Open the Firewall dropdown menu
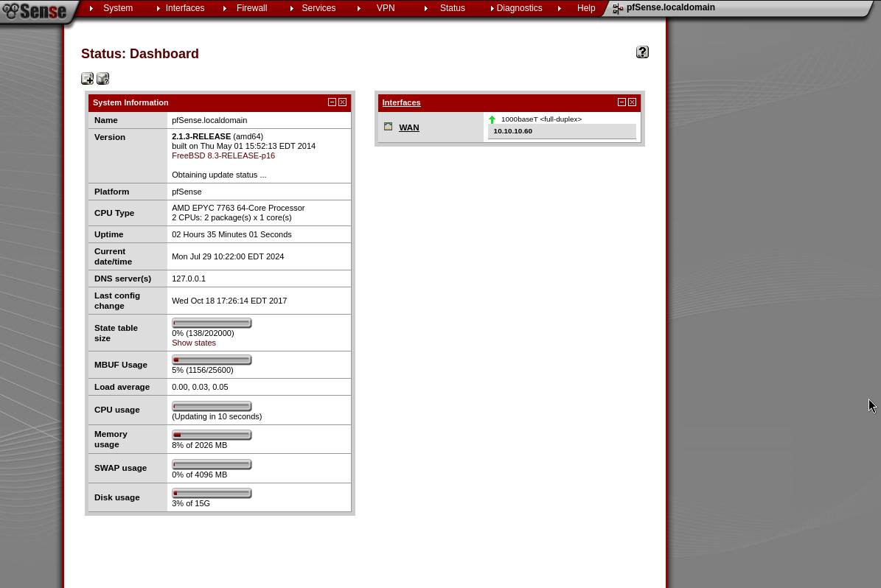 [251, 8]
